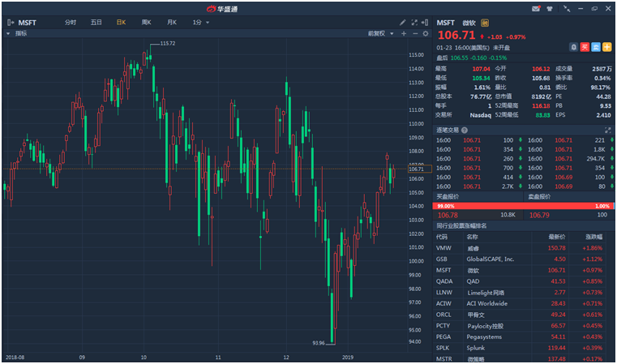The width and height of the screenshot is (617, 364).
Task: Click the bid price 106.78
Action: pos(448,215)
